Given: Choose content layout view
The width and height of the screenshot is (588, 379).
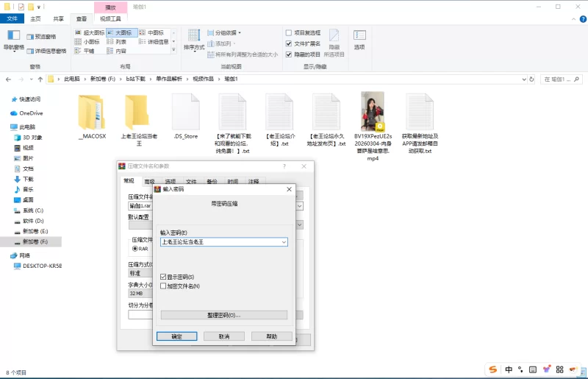Looking at the screenshot, I should click(117, 51).
